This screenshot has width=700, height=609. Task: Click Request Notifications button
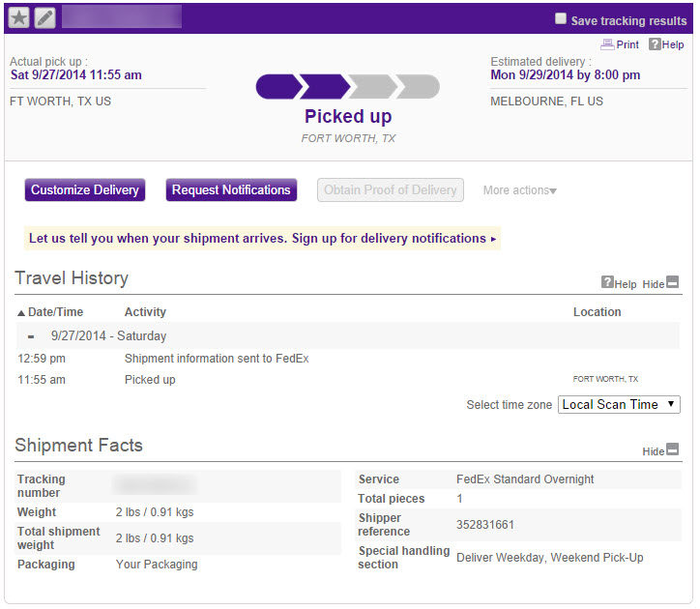coord(231,190)
